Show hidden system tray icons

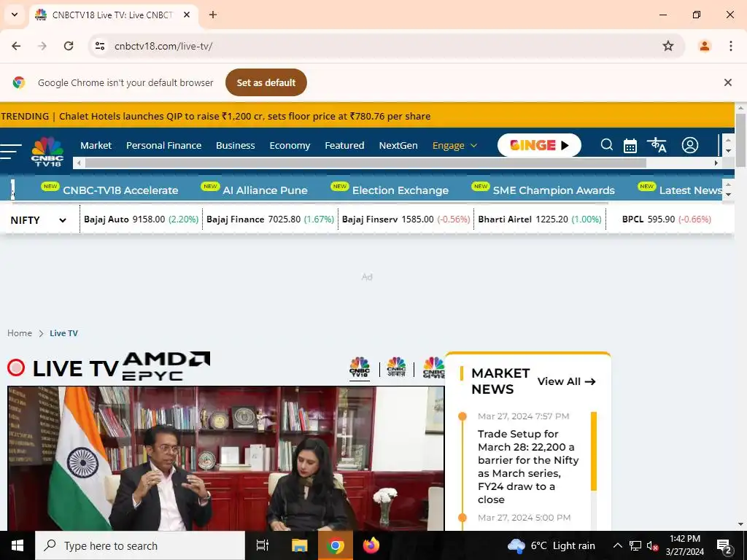[617, 545]
